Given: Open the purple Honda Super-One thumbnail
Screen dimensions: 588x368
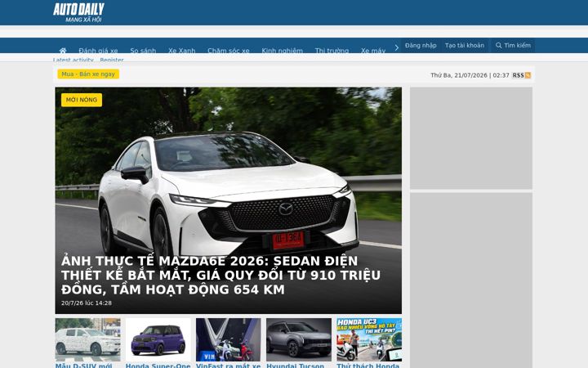Looking at the screenshot, I should coord(158,340).
